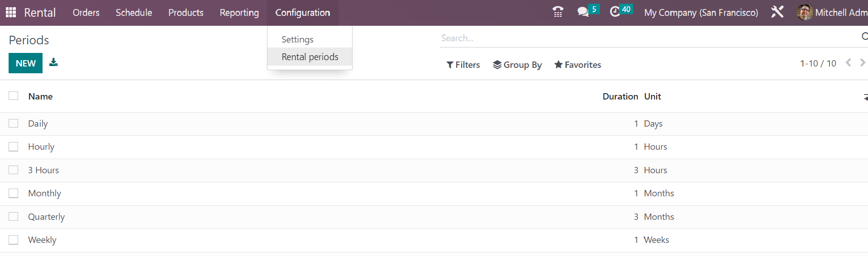Click the export download icon next to NEW
The height and width of the screenshot is (256, 868).
(x=53, y=62)
